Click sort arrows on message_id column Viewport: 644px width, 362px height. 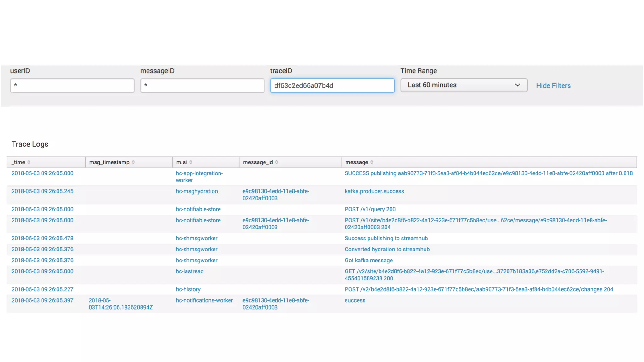(277, 162)
